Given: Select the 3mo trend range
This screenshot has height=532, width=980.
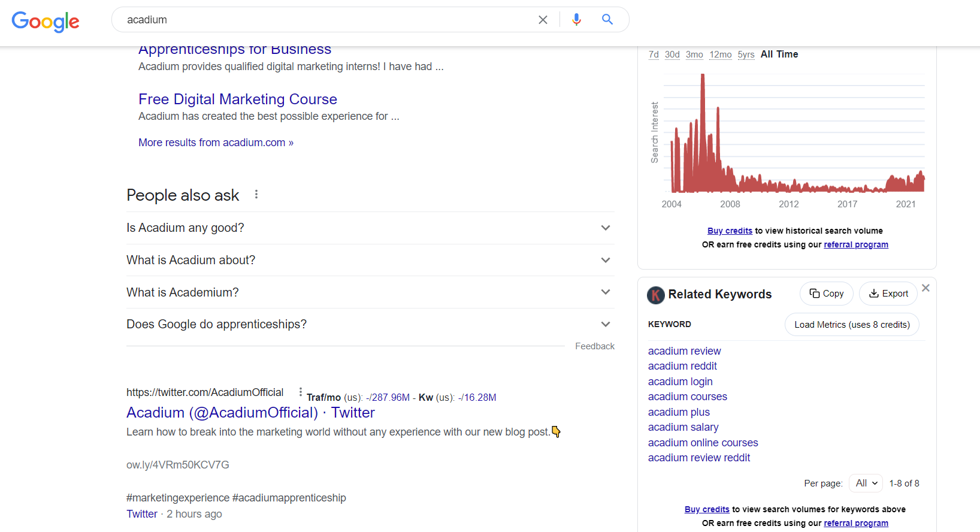Looking at the screenshot, I should tap(694, 55).
